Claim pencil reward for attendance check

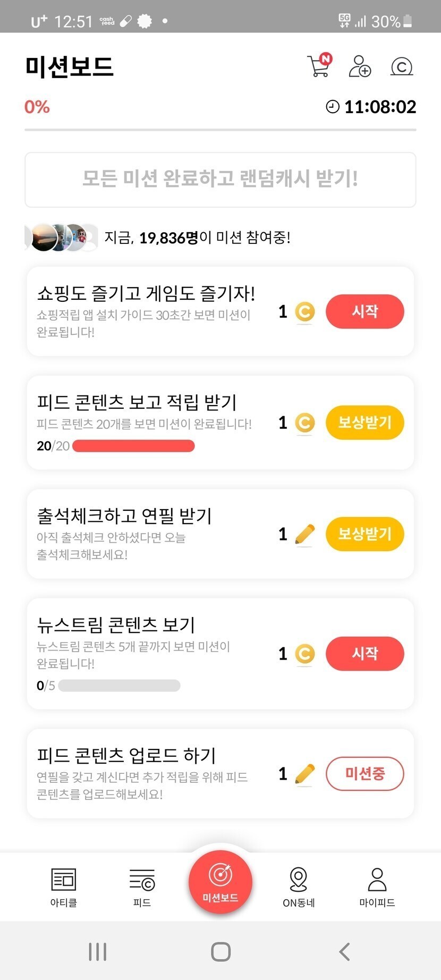364,534
